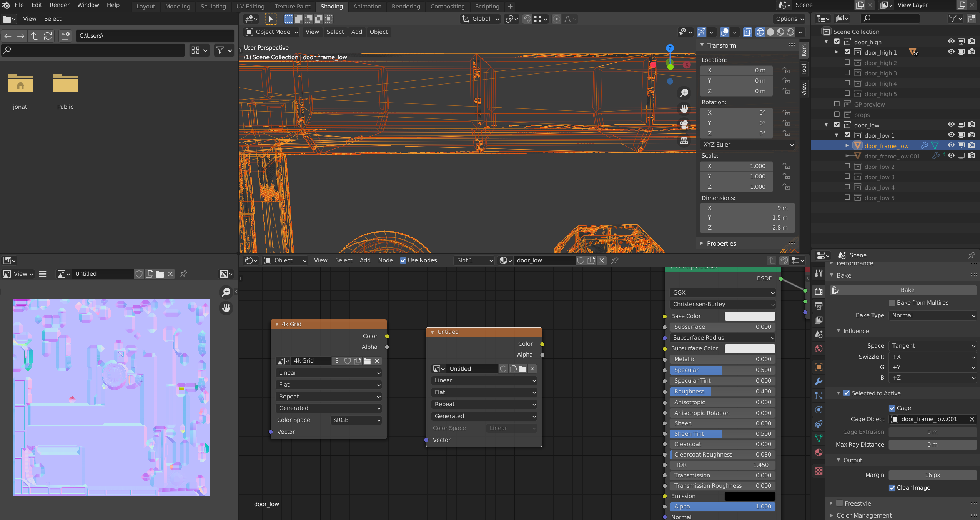Open the Render menu
Screen dimensions: 980x520
(59, 5)
